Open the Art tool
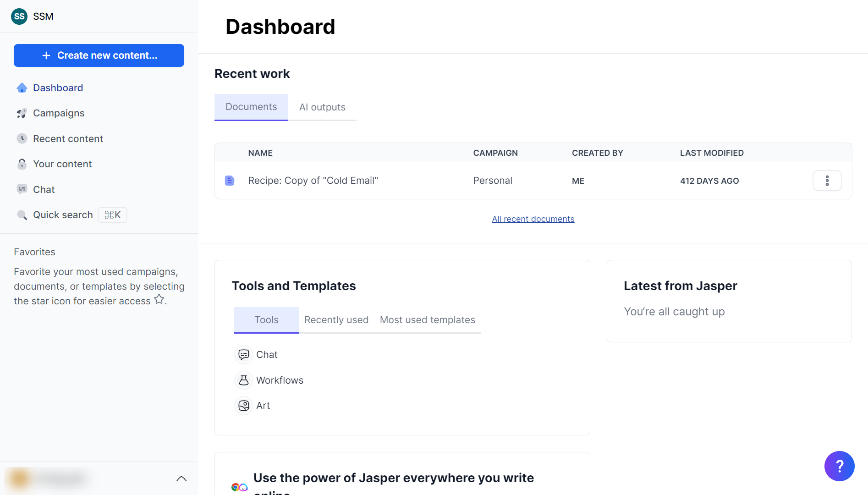This screenshot has height=495, width=868. point(263,406)
